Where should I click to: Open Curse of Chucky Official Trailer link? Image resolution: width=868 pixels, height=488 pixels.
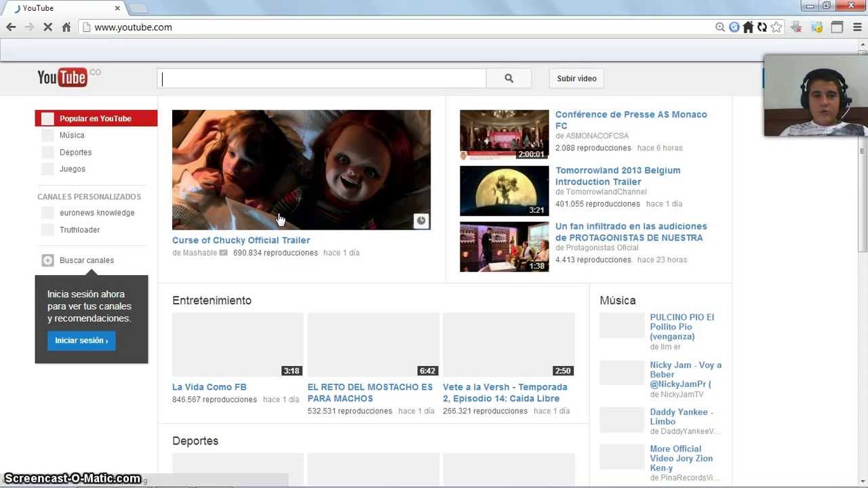pos(241,240)
